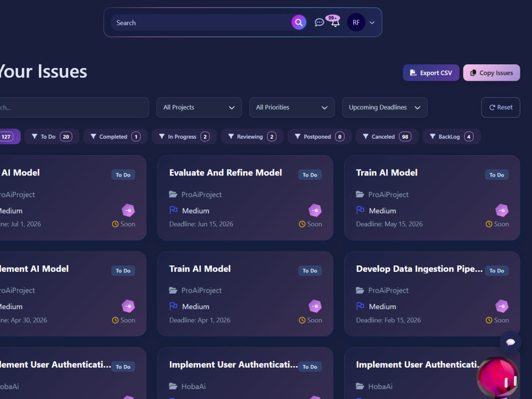Filter issues by BackLog status
This screenshot has width=532, height=399.
coord(452,137)
